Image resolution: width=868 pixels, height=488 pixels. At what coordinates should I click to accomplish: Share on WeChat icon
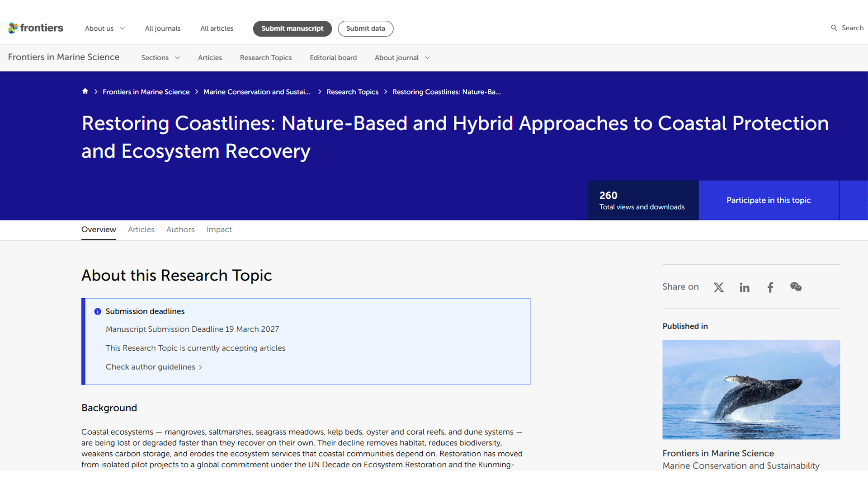(x=796, y=287)
